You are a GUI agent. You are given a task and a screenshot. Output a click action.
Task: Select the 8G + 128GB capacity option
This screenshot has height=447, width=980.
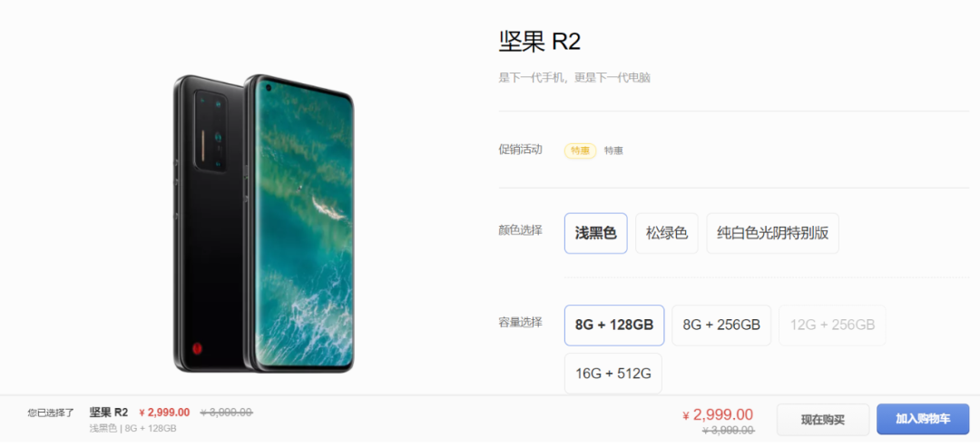point(614,326)
